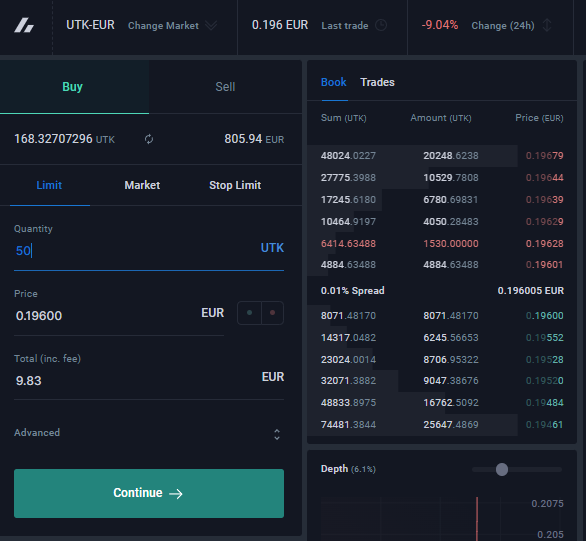Screen dimensions: 586x541
Task: Select the 0.19628 ask order row
Action: pyautogui.click(x=442, y=244)
